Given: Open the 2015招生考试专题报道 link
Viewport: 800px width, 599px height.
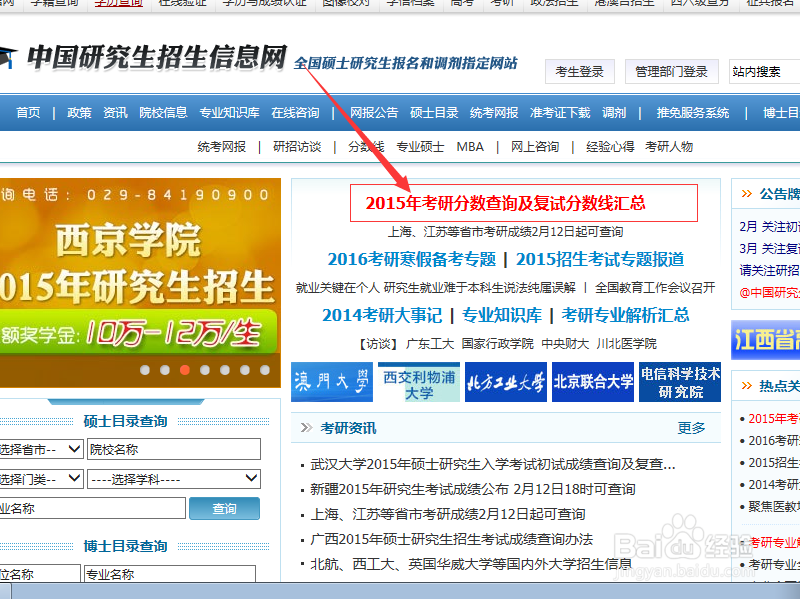Looking at the screenshot, I should 600,259.
